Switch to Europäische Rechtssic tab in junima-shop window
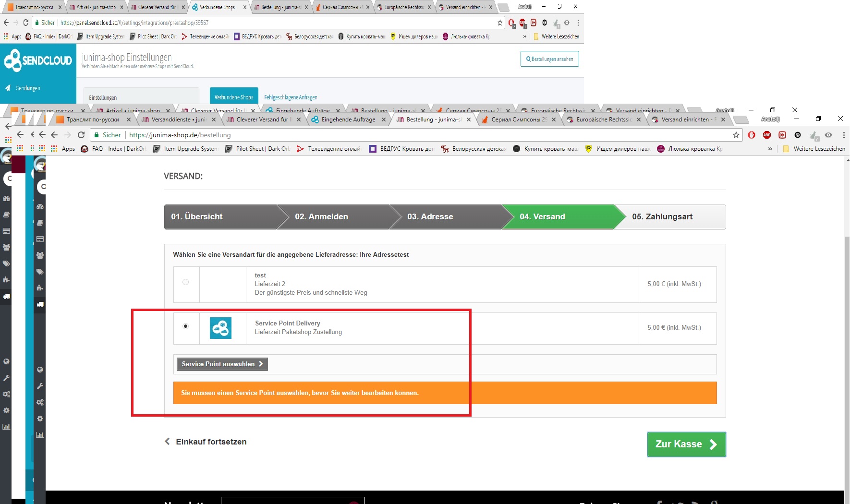Image resolution: width=850 pixels, height=504 pixels. click(x=604, y=120)
